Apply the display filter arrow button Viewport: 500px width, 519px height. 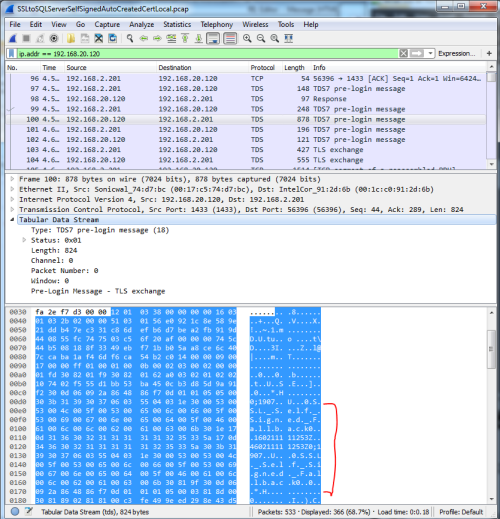click(x=417, y=53)
